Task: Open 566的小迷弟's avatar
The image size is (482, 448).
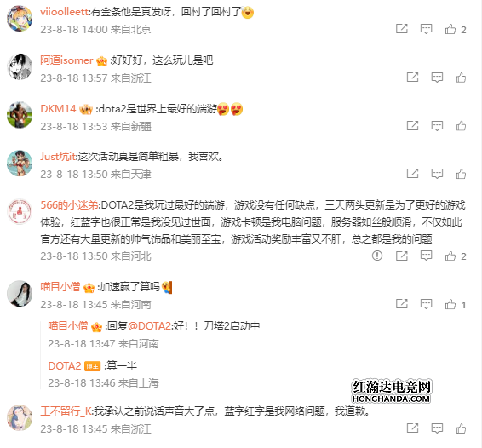Action: coord(20,212)
